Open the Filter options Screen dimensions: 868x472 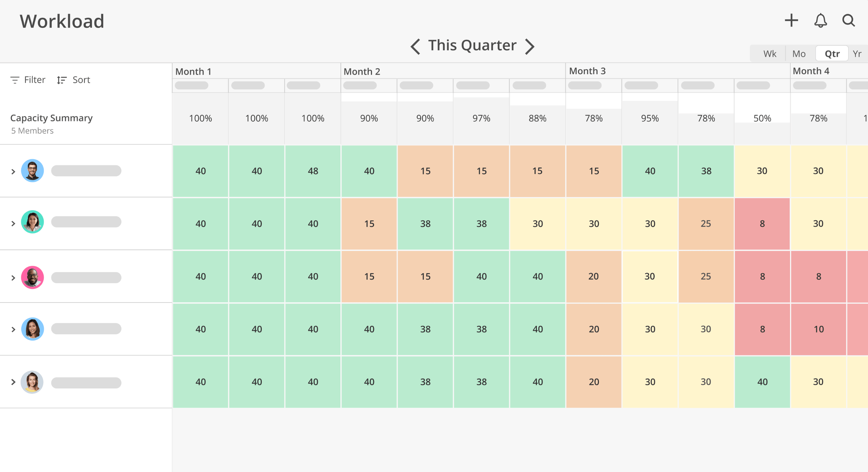tap(28, 80)
